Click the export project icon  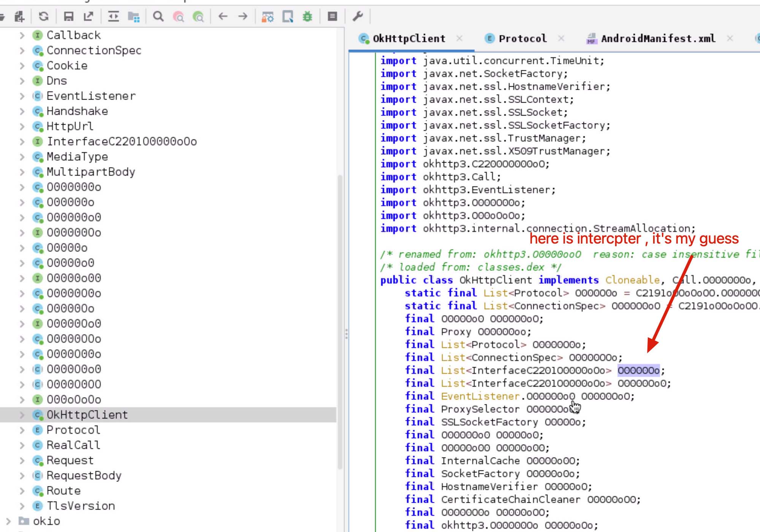(x=89, y=16)
